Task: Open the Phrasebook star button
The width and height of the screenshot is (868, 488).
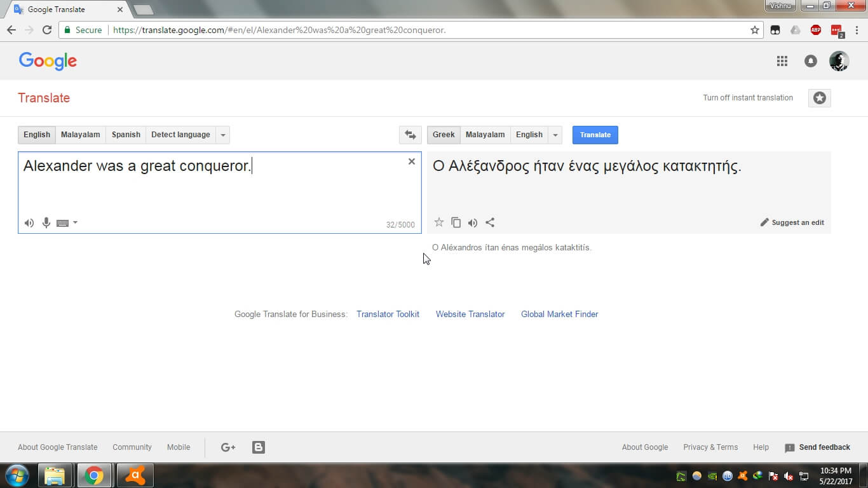Action: point(820,98)
